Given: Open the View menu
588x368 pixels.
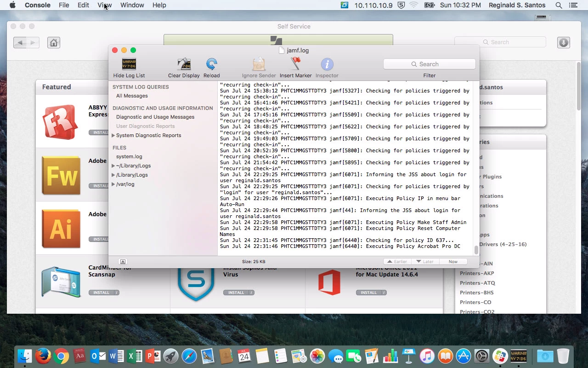Looking at the screenshot, I should [105, 5].
